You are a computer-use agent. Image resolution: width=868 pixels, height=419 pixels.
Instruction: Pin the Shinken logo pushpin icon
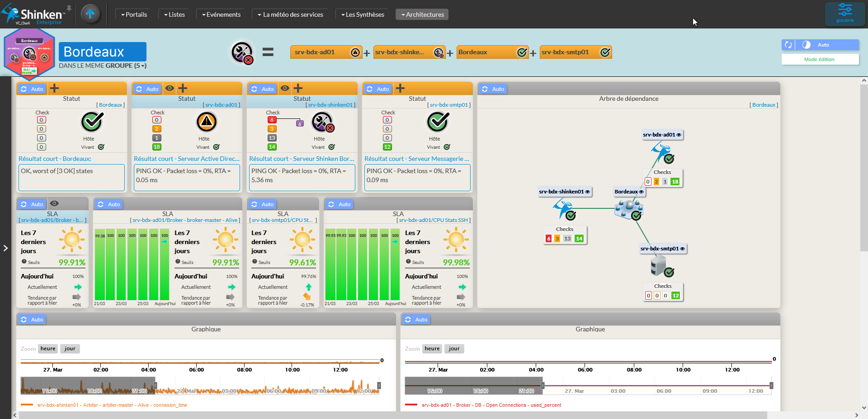click(x=69, y=8)
